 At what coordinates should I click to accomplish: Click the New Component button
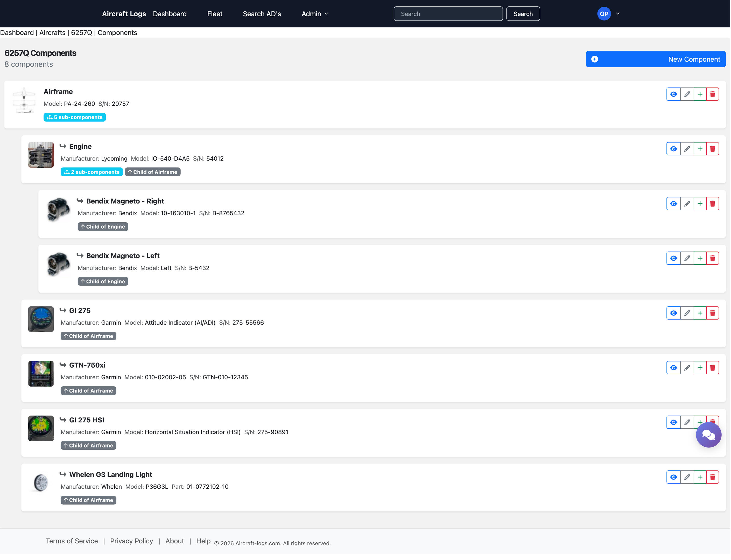coord(655,59)
